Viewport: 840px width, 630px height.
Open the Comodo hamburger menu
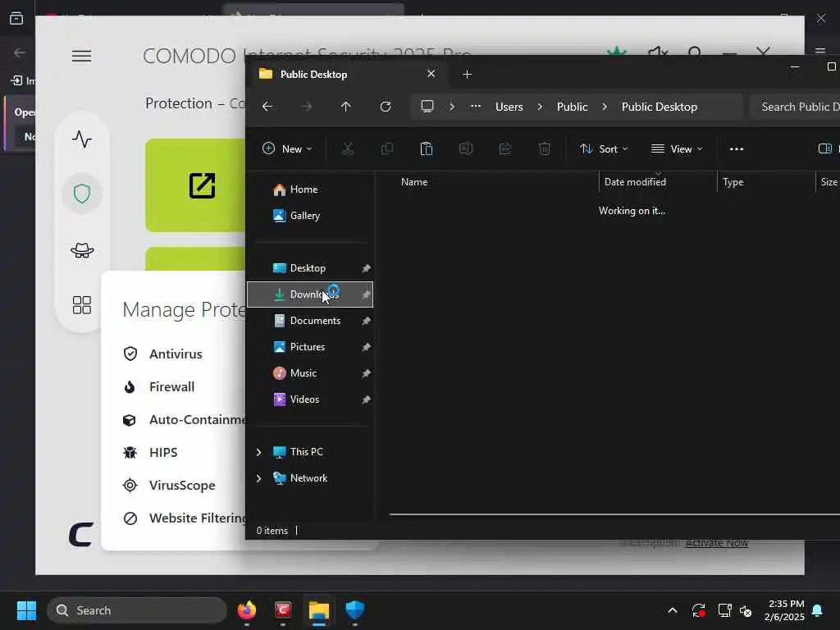click(x=81, y=56)
